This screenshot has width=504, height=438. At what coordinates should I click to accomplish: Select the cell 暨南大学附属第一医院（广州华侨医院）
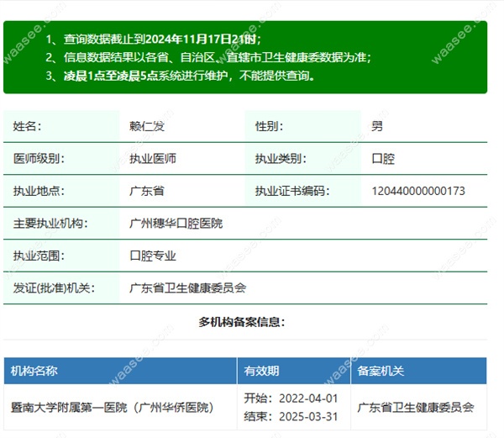(x=113, y=408)
